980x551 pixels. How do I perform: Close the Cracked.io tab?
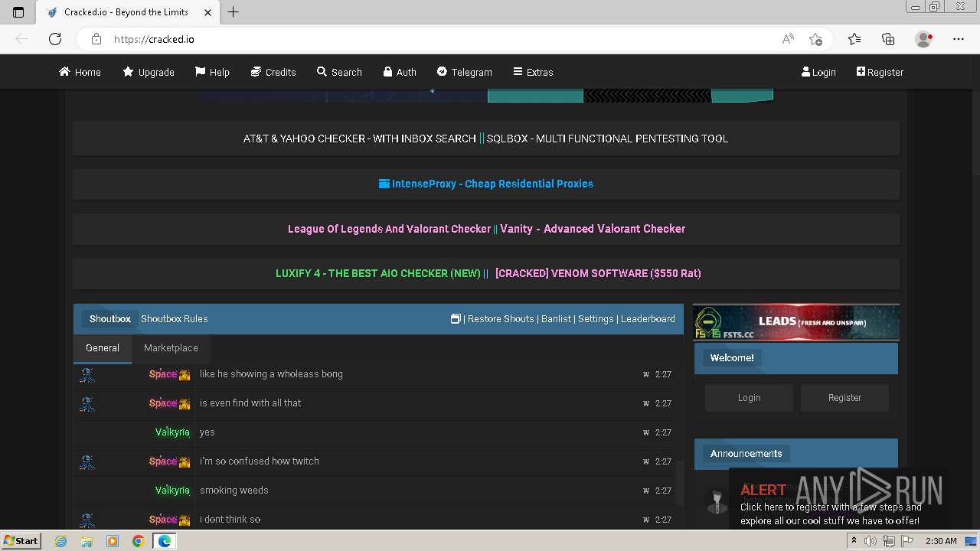click(207, 12)
